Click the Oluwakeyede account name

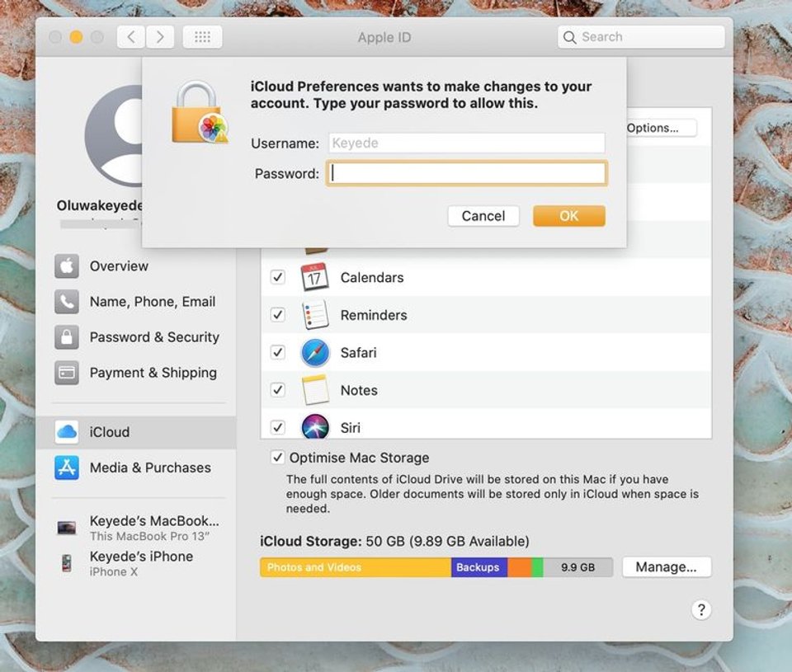point(100,205)
